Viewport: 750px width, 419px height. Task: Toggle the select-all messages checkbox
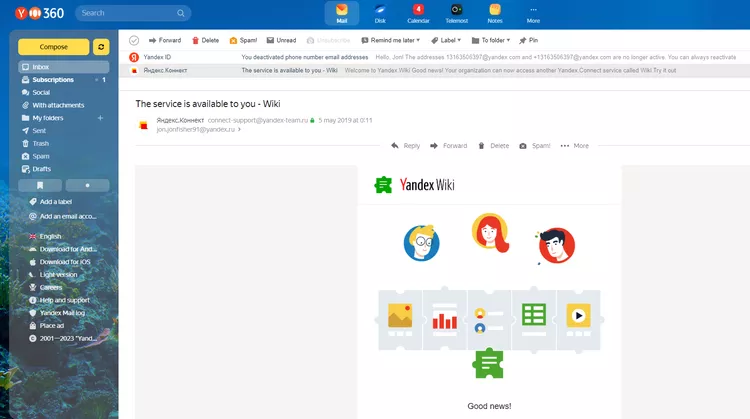(x=134, y=41)
